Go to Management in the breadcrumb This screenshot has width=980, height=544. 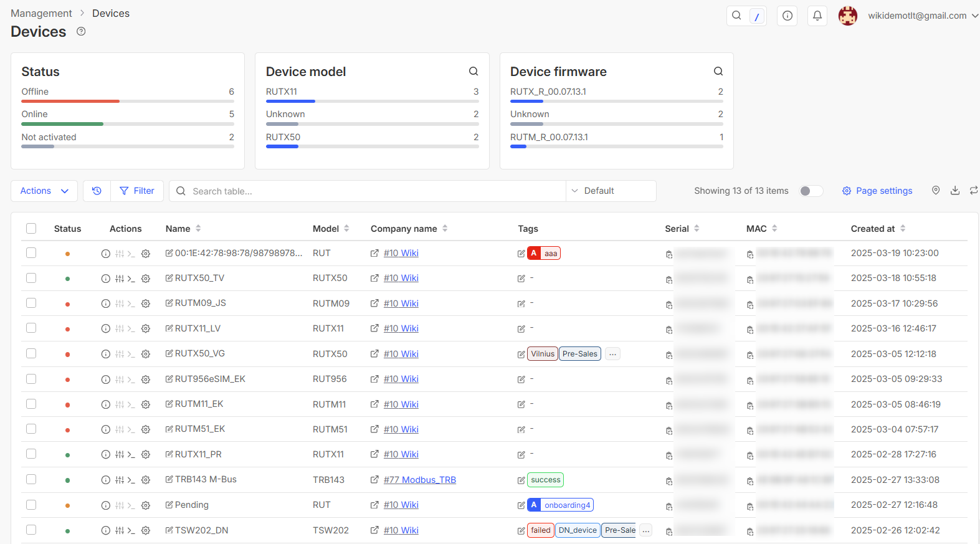click(x=41, y=13)
